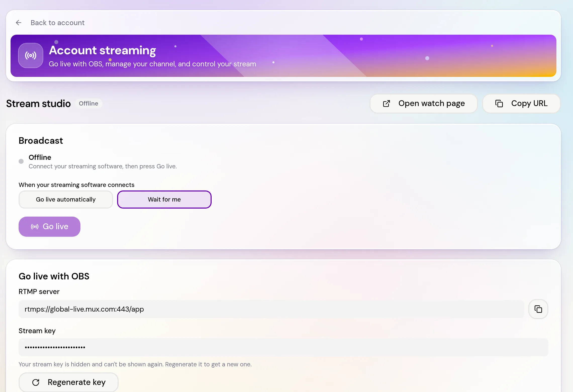Screen dimensions: 573x392
Task: Click the banner subtitle about going live with OBS
Action: 153,64
